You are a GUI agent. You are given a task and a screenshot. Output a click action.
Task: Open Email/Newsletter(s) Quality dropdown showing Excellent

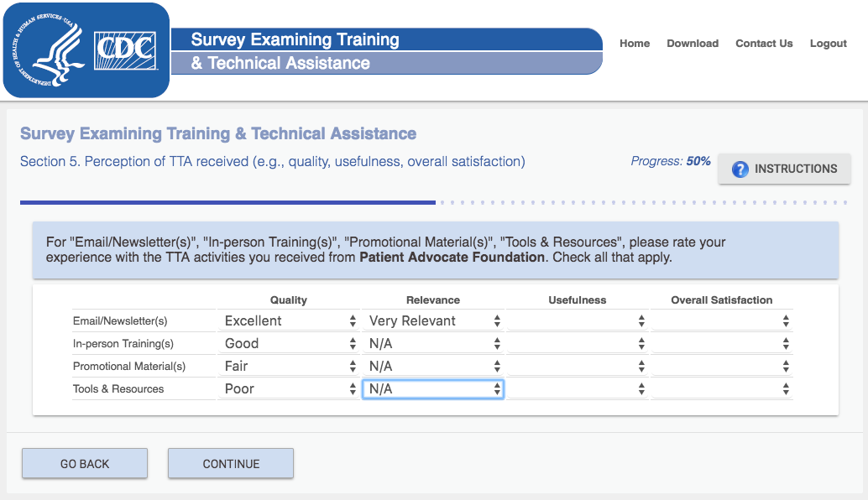coord(290,320)
